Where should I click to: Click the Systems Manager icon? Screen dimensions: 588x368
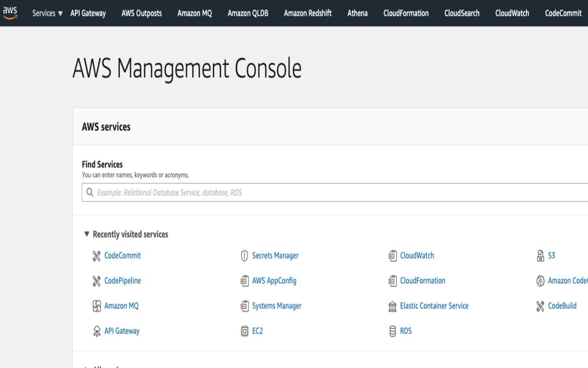[x=244, y=306]
